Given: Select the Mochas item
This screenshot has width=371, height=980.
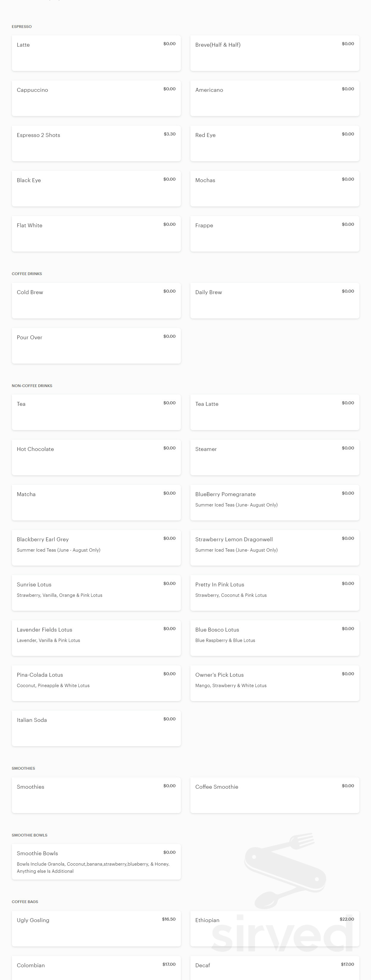Looking at the screenshot, I should (275, 189).
